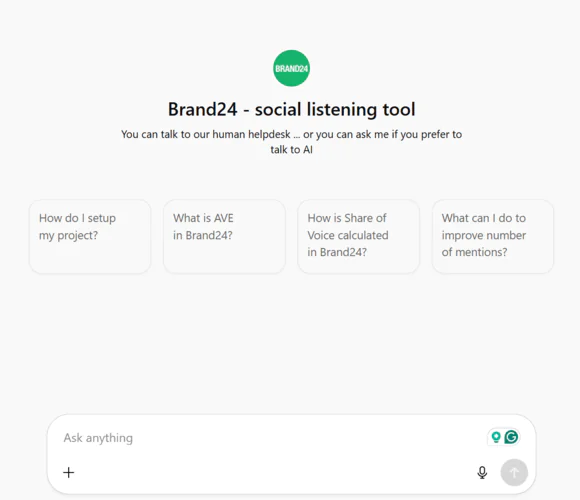
Task: Select "How do I setup my project?" prompt
Action: [90, 237]
